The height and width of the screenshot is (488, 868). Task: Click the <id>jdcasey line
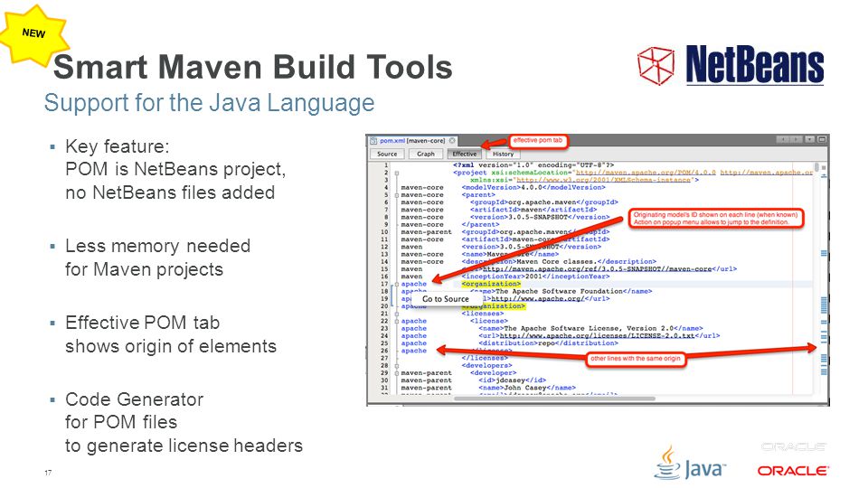tap(512, 380)
